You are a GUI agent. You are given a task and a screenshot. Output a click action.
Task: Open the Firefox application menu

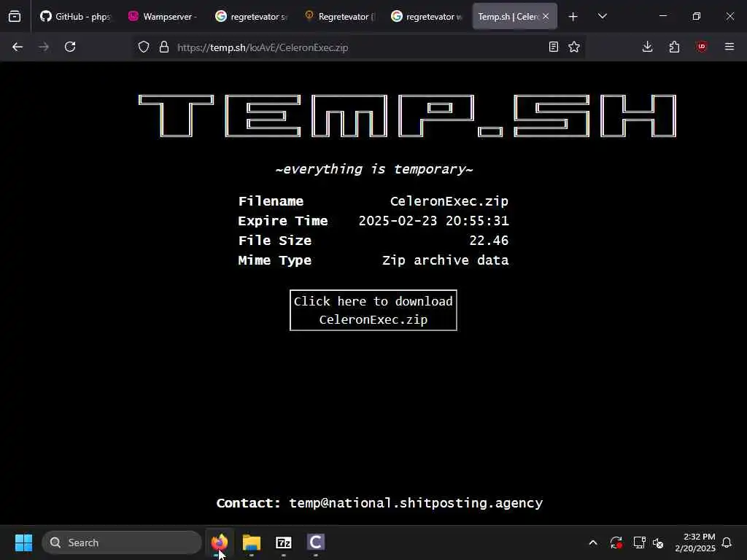(x=729, y=47)
